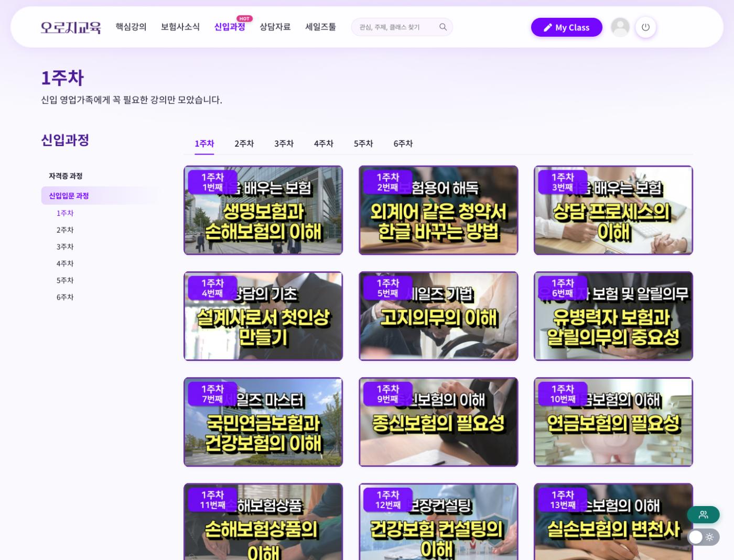Toggle the light/dark mode switch
The height and width of the screenshot is (560, 734).
tap(703, 537)
